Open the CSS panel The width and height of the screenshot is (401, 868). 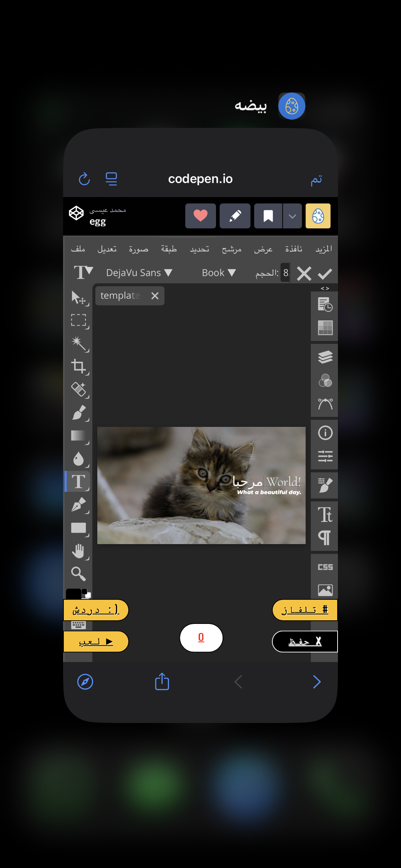pyautogui.click(x=325, y=567)
